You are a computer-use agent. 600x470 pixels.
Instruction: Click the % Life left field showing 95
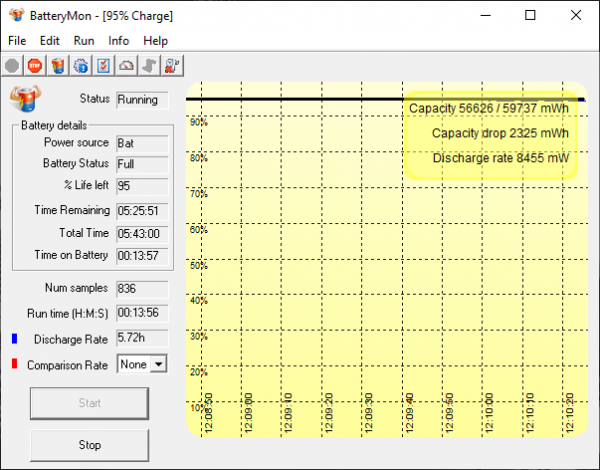tap(142, 186)
